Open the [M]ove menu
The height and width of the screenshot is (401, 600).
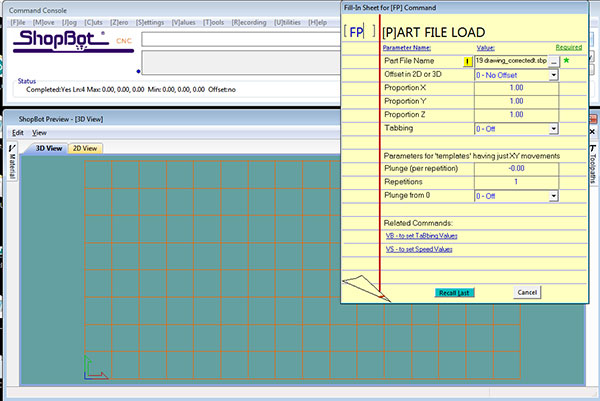[43, 23]
